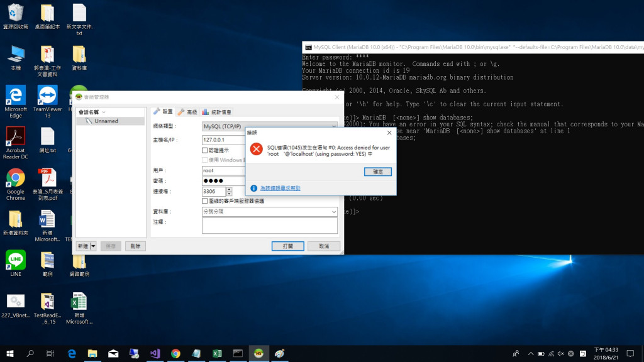Open File Explorer from the taskbar

(92, 353)
